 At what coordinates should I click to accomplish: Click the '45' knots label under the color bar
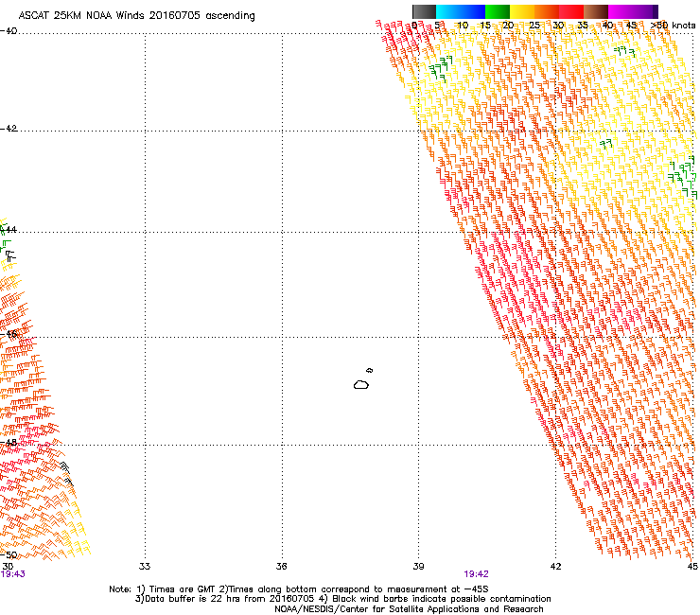631,26
